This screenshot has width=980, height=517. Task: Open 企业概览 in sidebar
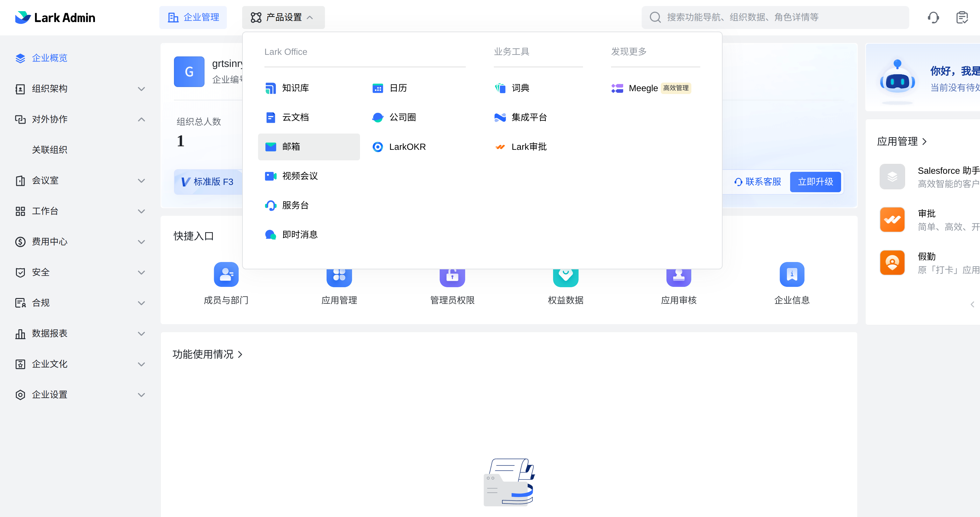tap(49, 58)
